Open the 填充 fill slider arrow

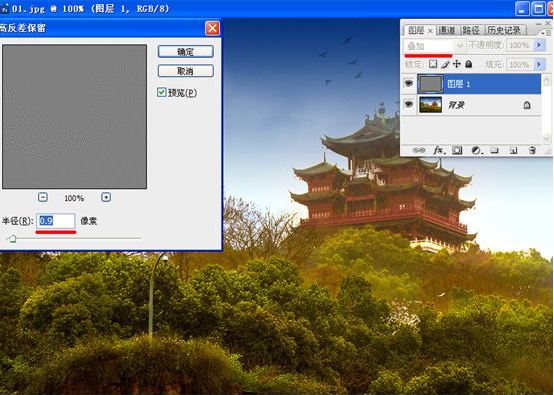click(539, 65)
